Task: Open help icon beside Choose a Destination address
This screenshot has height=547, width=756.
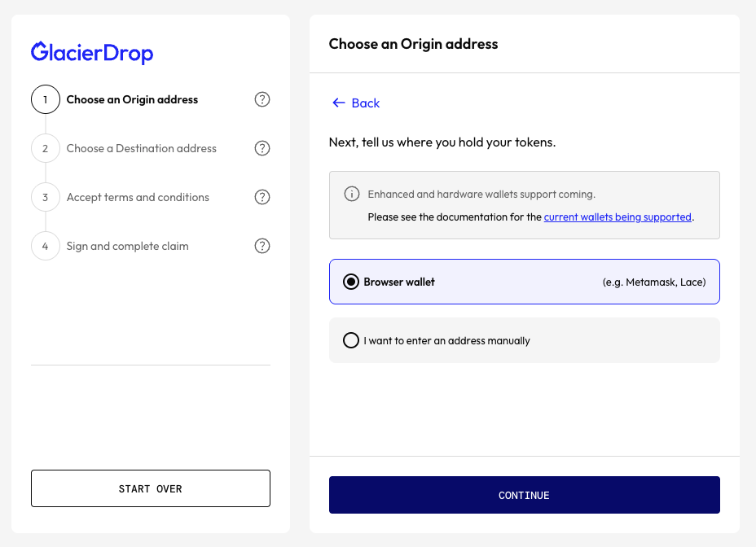Action: (262, 148)
